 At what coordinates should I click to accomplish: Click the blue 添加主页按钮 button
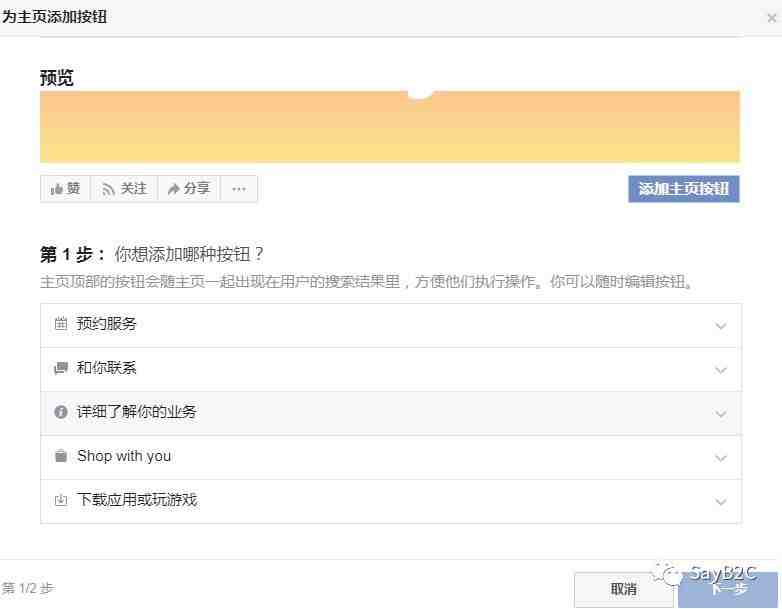pyautogui.click(x=684, y=189)
